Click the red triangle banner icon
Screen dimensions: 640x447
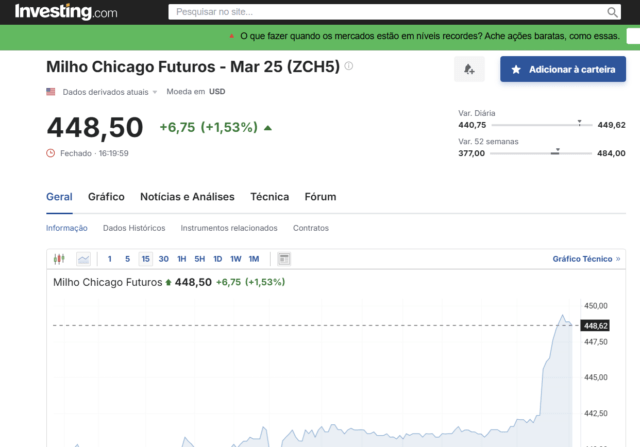click(231, 36)
